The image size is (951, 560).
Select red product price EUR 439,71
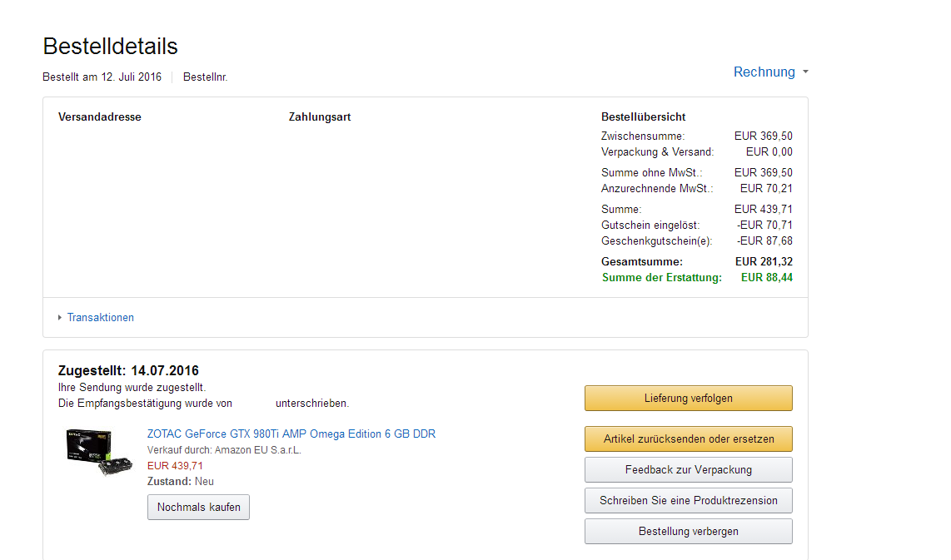click(175, 466)
